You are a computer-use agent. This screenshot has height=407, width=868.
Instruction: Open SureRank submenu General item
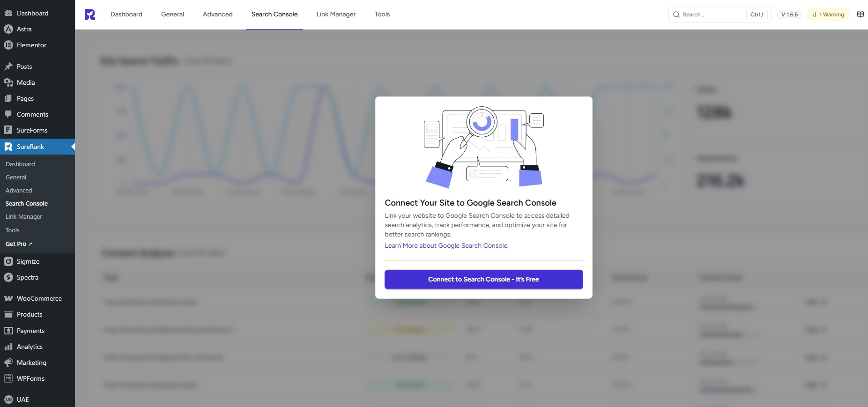point(16,177)
